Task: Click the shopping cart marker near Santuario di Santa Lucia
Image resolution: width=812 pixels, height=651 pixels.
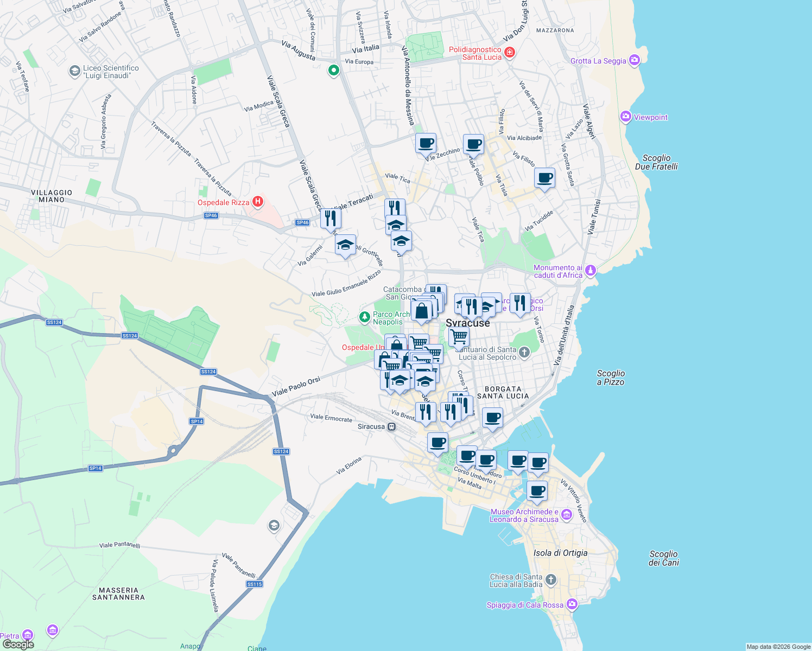Action: (459, 336)
